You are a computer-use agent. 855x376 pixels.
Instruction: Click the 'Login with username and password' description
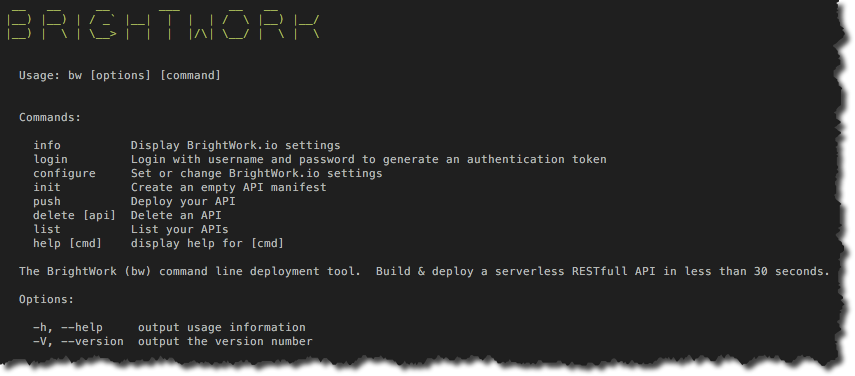pos(369,160)
